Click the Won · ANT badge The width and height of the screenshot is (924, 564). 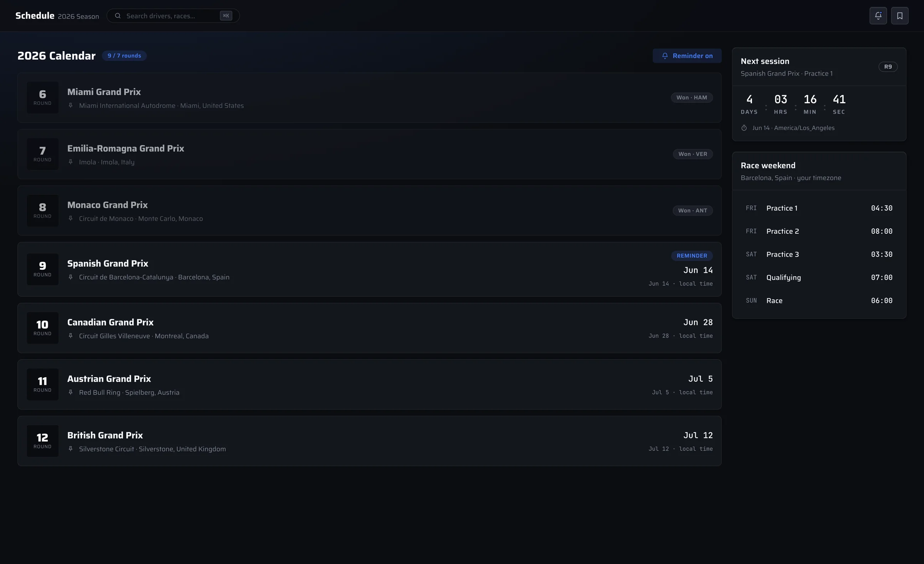[x=693, y=211]
